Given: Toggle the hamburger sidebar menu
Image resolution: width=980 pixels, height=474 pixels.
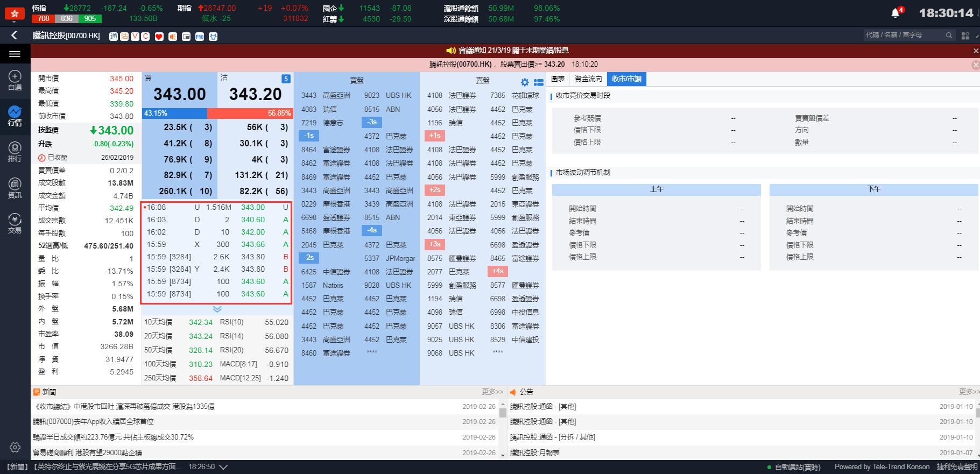Looking at the screenshot, I should [15, 54].
